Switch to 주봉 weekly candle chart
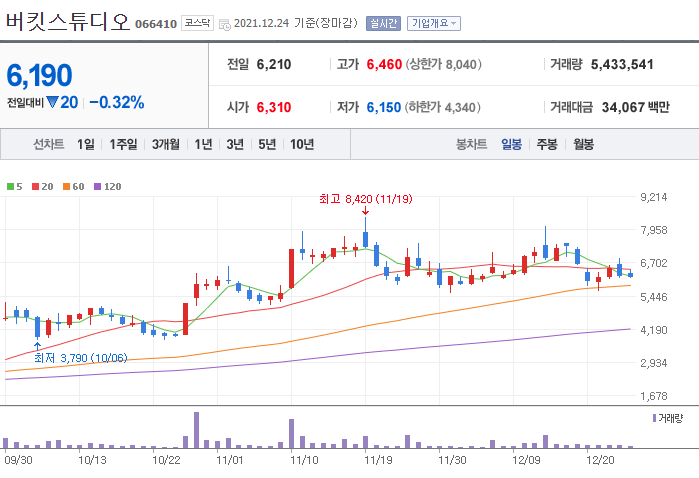 coord(547,144)
